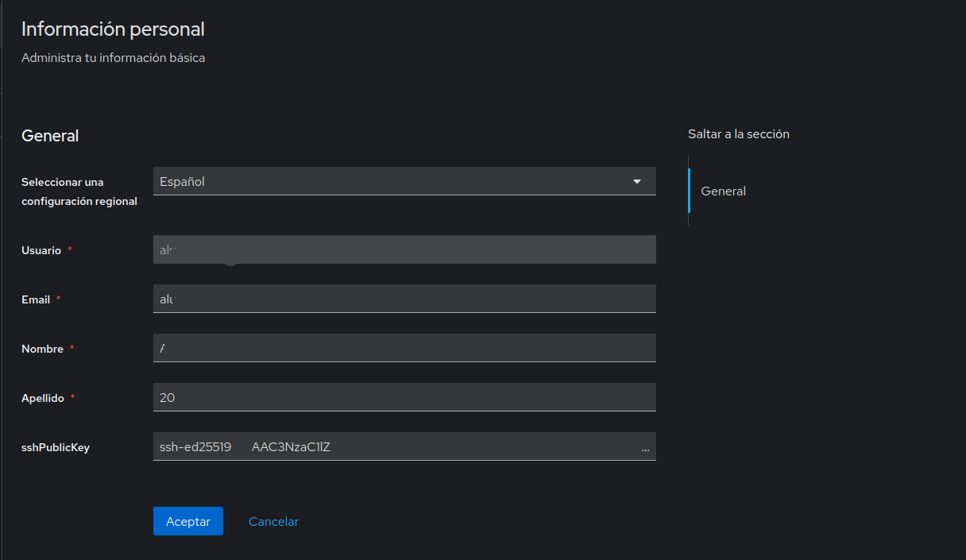The image size is (966, 560).
Task: Click the Apellido field label
Action: click(x=43, y=398)
